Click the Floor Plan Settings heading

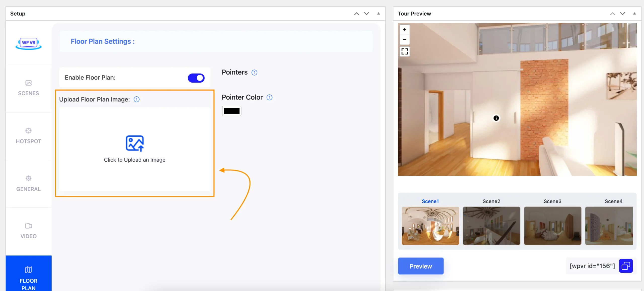point(103,41)
